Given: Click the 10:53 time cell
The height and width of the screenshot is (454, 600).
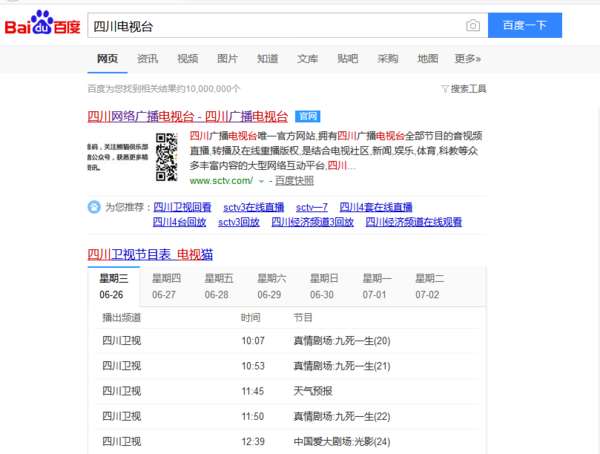Looking at the screenshot, I should 253,366.
